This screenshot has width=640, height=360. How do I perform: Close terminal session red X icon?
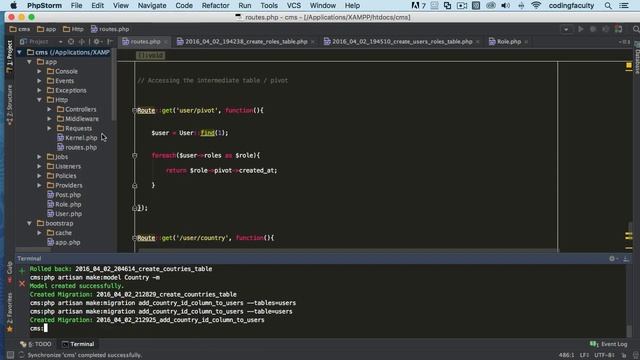pos(22,284)
